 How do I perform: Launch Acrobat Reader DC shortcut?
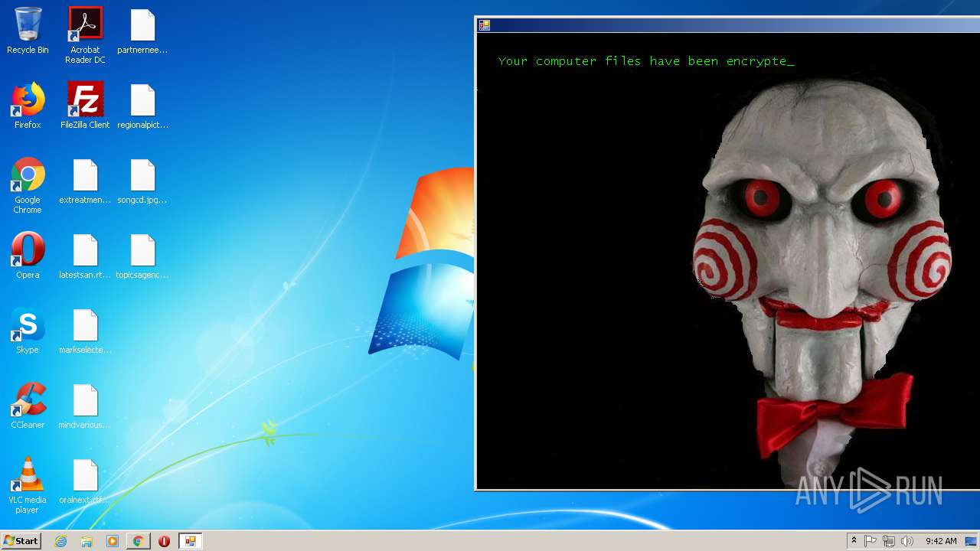click(x=85, y=36)
